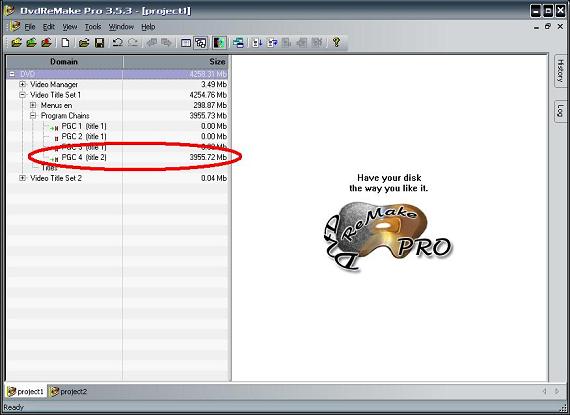
Task: Save project using the floppy disk icon
Action: (99, 43)
